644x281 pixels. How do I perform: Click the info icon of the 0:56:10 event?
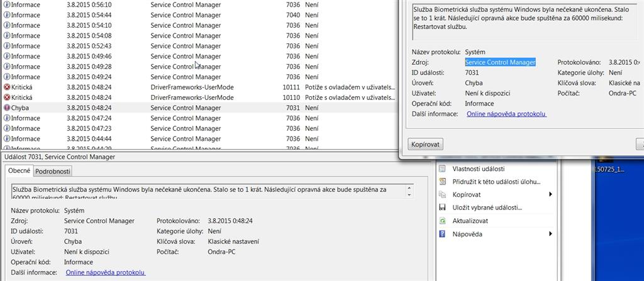click(6, 5)
